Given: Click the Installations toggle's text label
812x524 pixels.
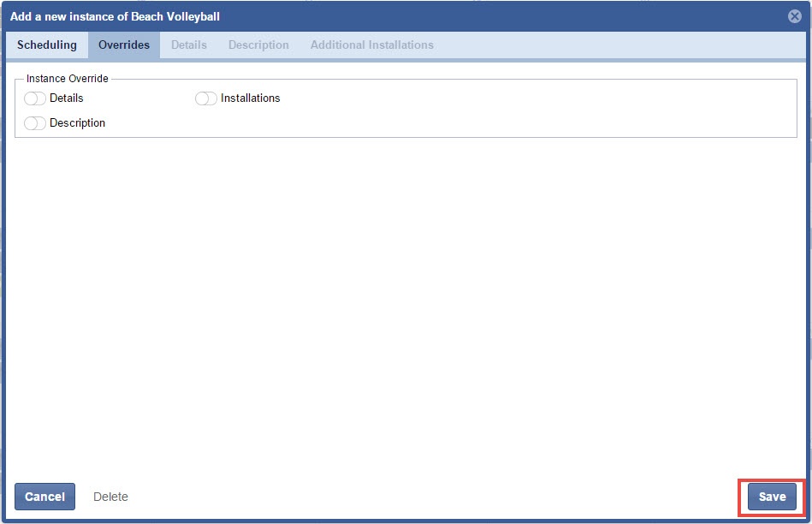Looking at the screenshot, I should [x=251, y=98].
